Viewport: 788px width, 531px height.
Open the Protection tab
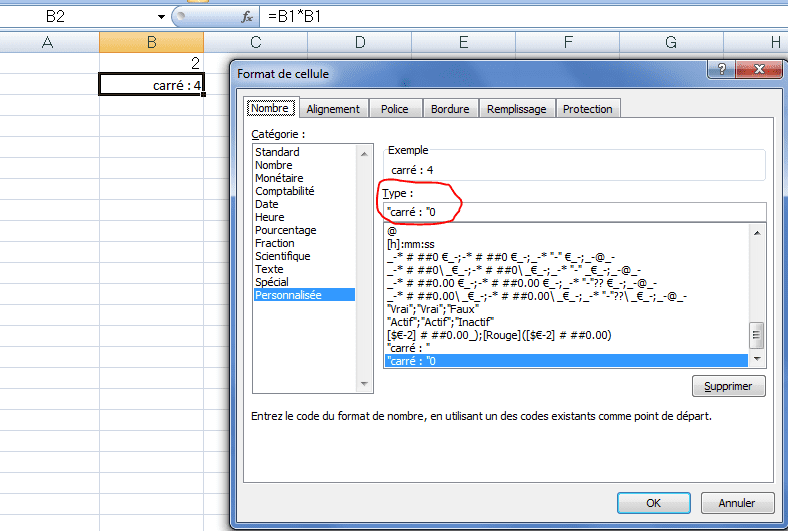[x=587, y=109]
